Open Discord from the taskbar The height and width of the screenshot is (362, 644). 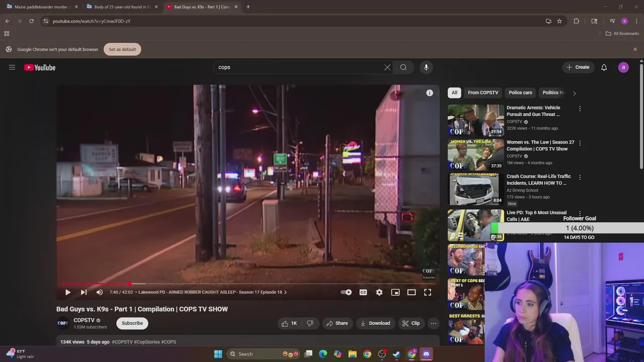tap(426, 354)
